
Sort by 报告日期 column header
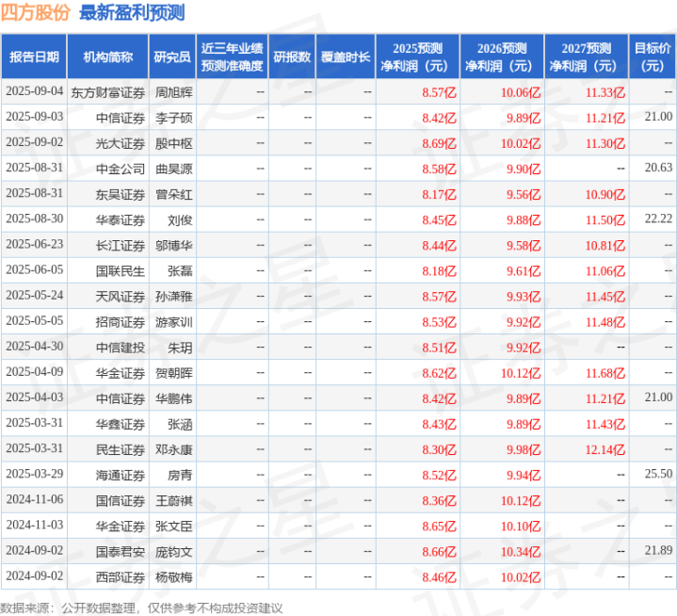(x=34, y=57)
